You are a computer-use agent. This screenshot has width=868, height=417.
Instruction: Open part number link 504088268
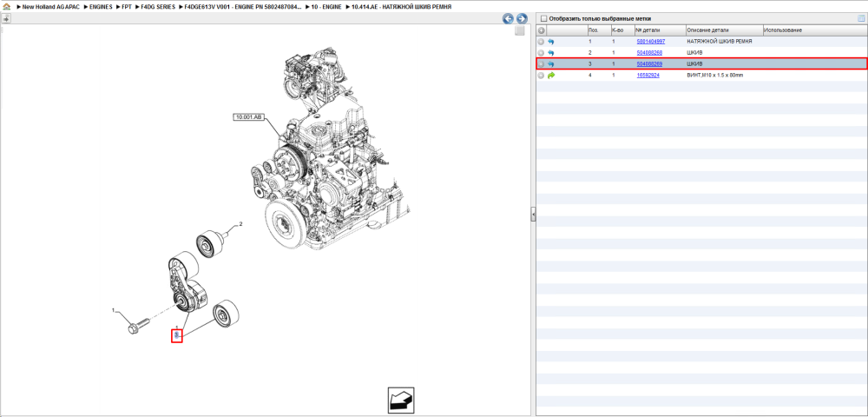[x=649, y=53]
